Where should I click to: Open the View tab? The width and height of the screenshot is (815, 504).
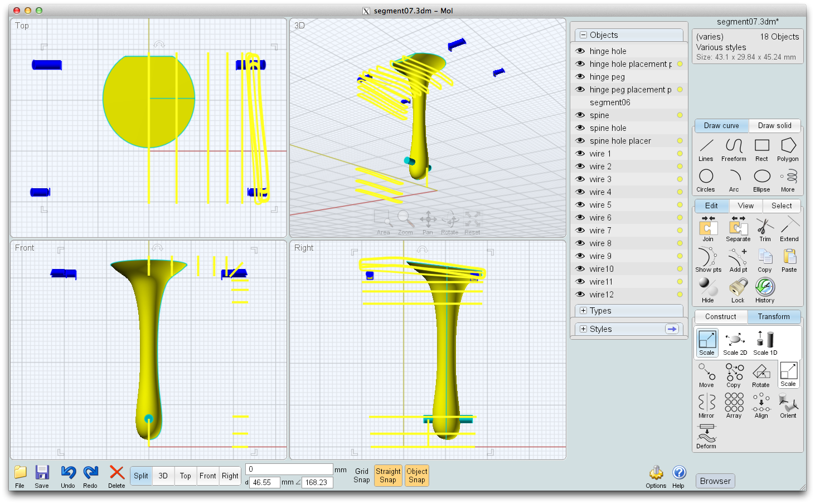coord(746,205)
